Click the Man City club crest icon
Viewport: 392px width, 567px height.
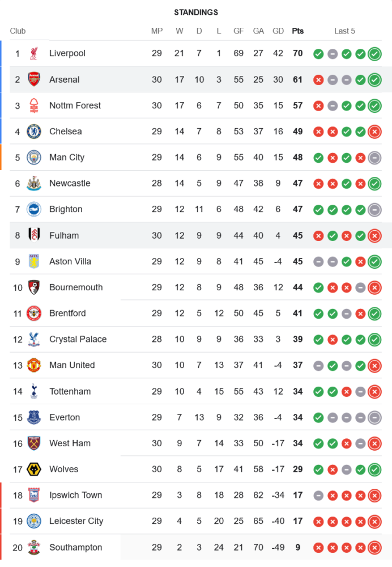click(34, 158)
